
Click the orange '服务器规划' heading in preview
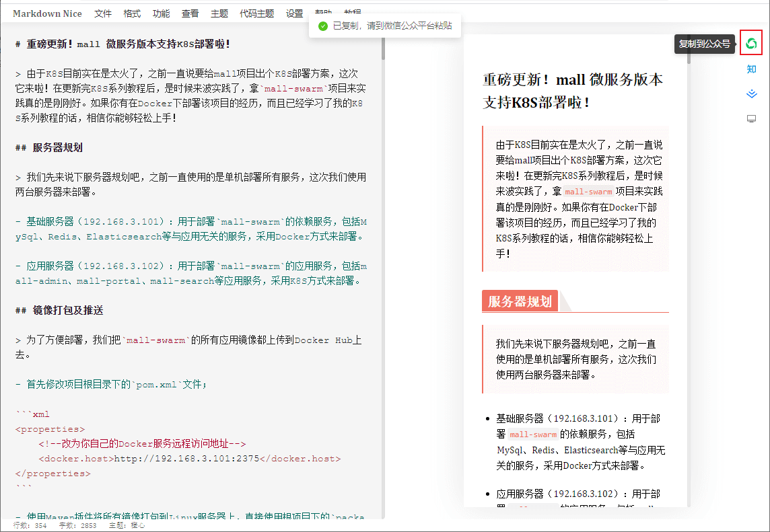pos(520,301)
